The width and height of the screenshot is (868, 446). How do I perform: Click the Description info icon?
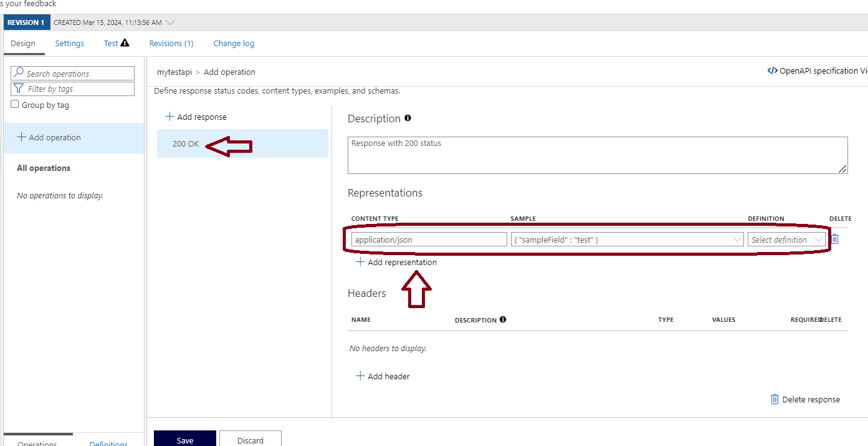[408, 118]
